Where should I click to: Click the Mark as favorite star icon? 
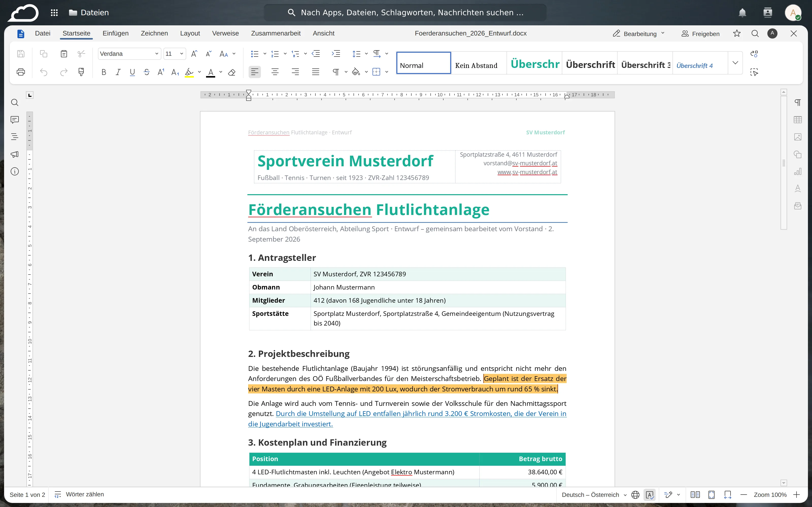[737, 33]
